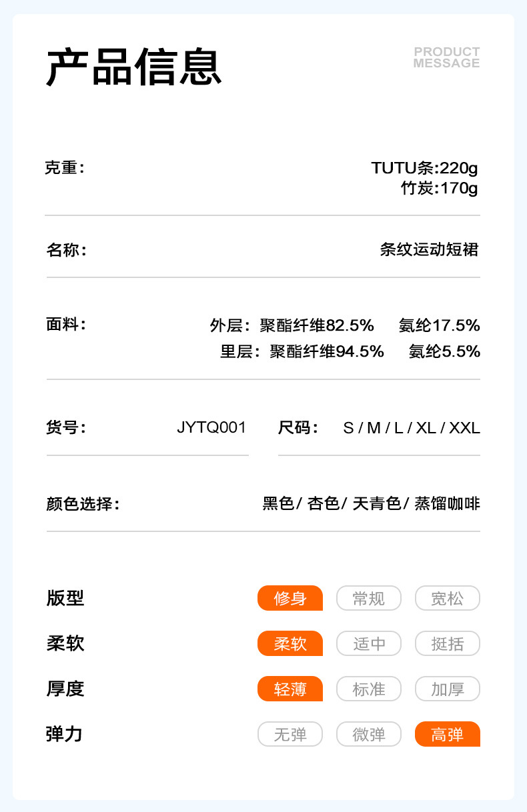527x812 pixels.
Task: Click the size list S / M / L / XL / XXL
Action: (x=412, y=427)
